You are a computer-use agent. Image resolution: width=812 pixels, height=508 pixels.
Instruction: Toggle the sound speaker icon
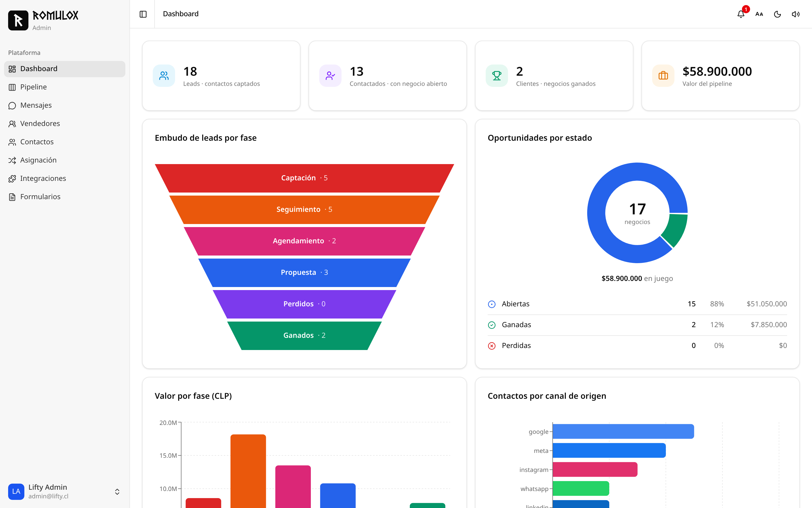point(796,14)
